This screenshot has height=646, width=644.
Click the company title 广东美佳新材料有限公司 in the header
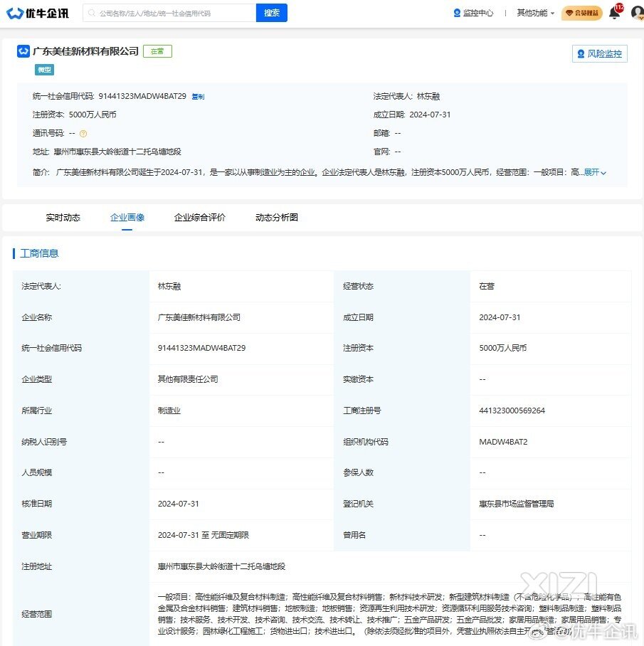pyautogui.click(x=85, y=51)
